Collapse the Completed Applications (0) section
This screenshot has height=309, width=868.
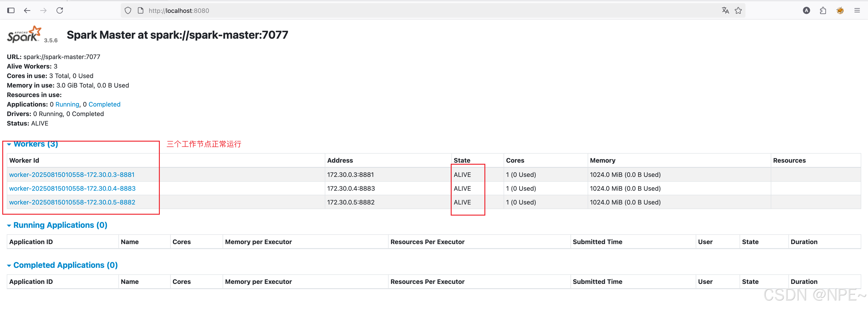[x=62, y=265]
